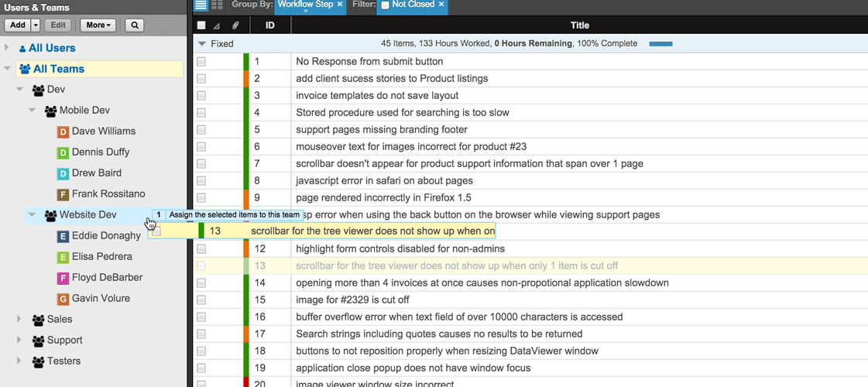Open 'javascript error in safari on about pages'

coord(384,180)
